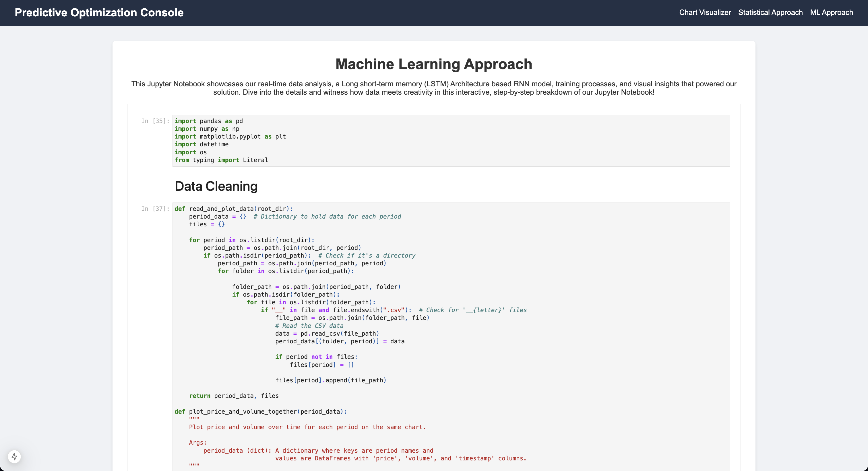Click the 'return period_data, files' line

[x=234, y=396]
